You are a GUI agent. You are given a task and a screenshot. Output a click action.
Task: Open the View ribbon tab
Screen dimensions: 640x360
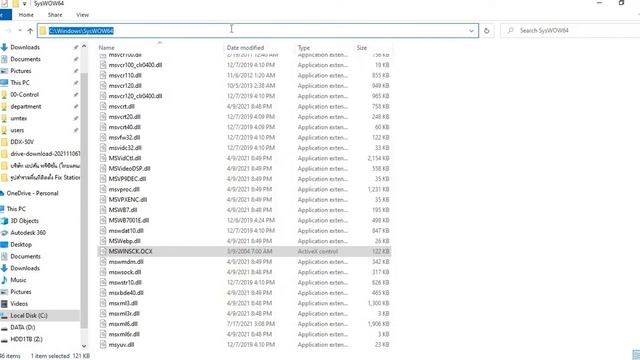pyautogui.click(x=82, y=15)
